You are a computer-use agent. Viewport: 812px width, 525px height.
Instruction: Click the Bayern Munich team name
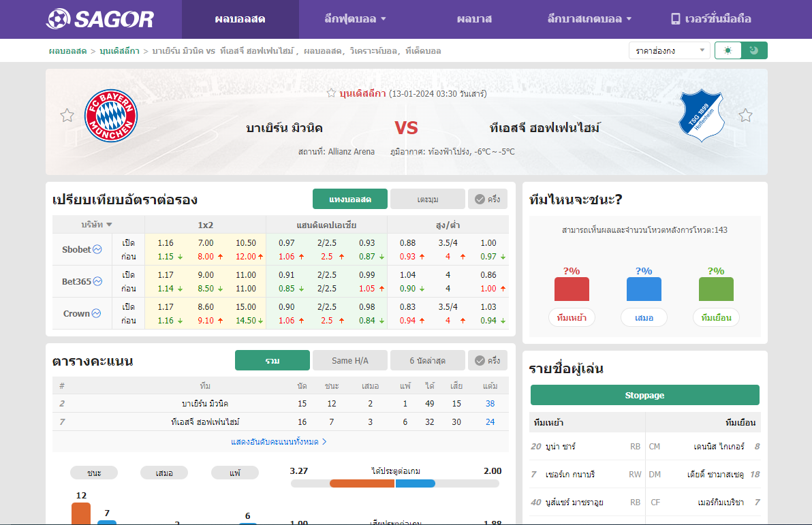pos(284,128)
